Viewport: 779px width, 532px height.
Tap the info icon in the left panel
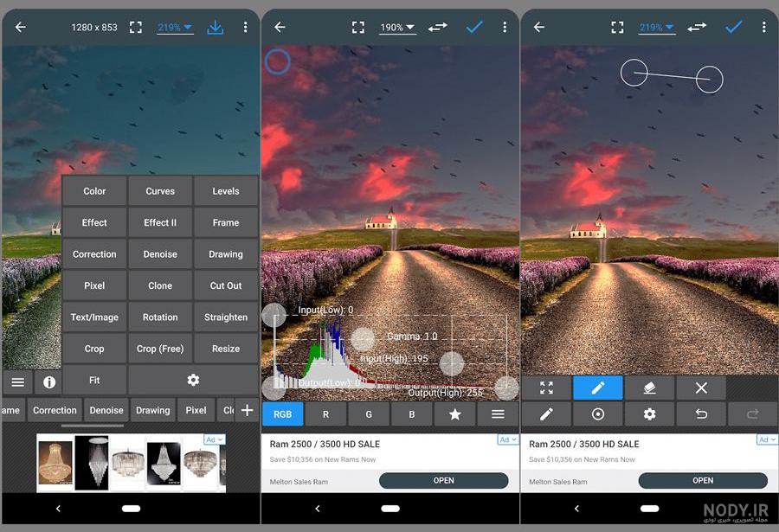[48, 382]
